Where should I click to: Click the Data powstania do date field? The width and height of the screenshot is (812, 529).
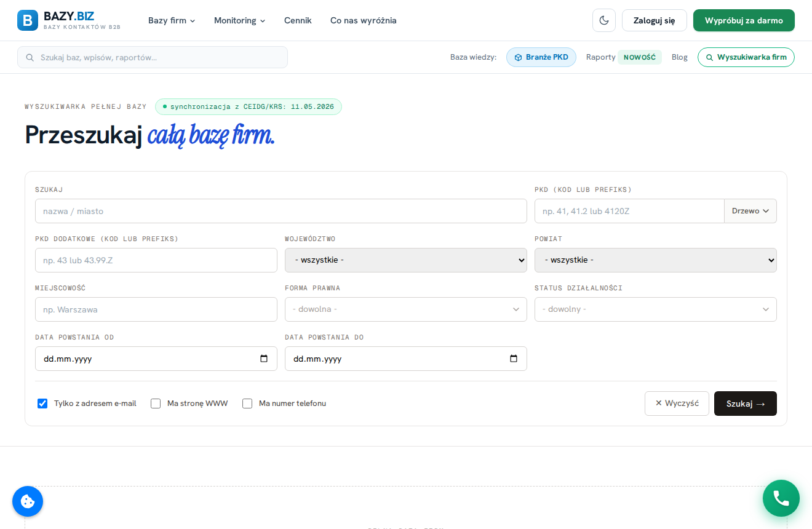coord(406,359)
